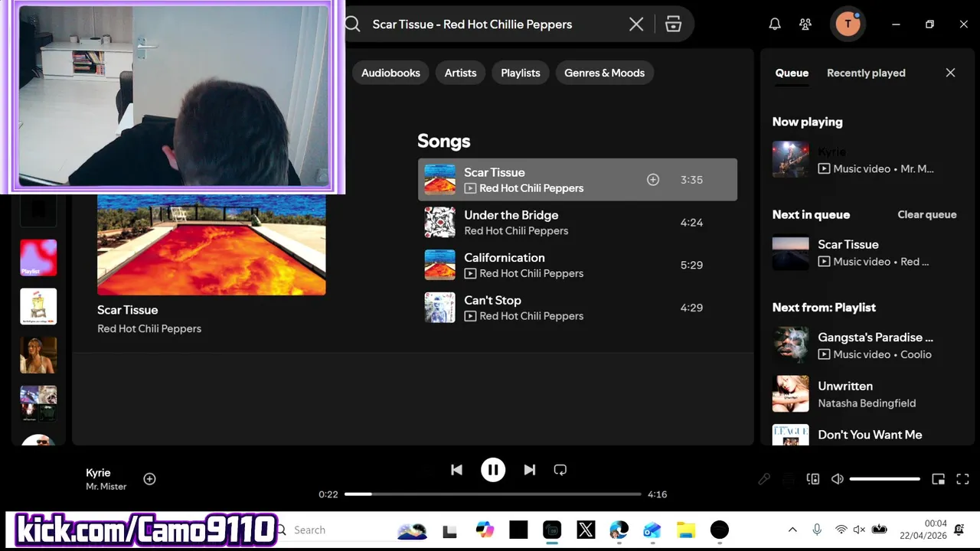
Task: Skip to the next track
Action: tap(530, 470)
